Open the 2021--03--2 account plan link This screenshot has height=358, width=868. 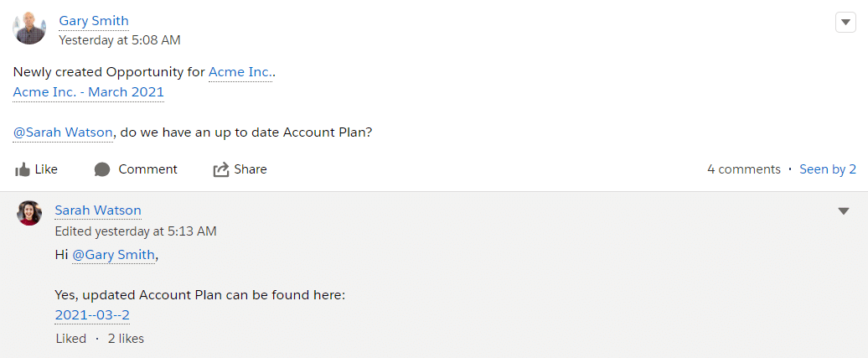(92, 315)
